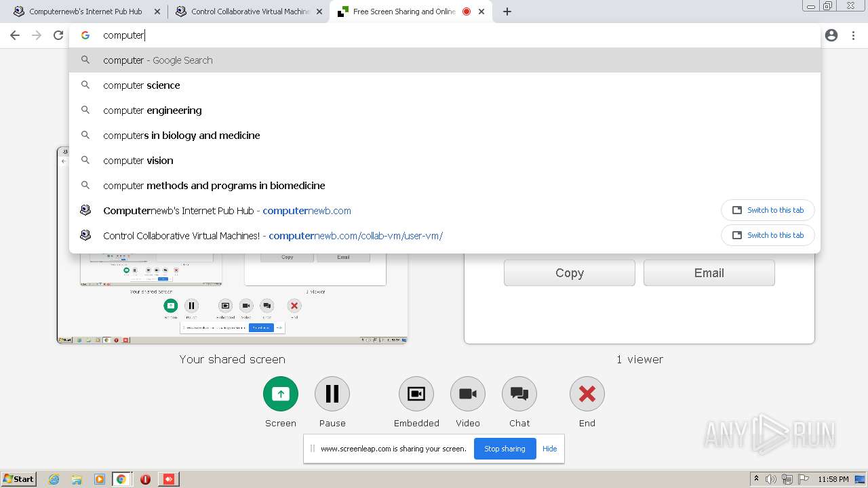Open Computernewb's Internet Pub Hub browser tab

pos(85,12)
